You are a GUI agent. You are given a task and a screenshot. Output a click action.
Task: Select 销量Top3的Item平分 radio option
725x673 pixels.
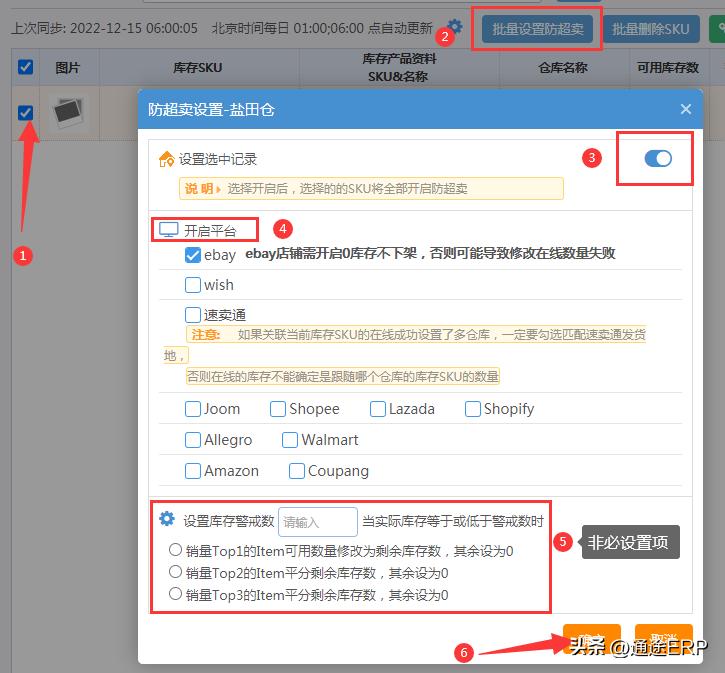click(175, 593)
